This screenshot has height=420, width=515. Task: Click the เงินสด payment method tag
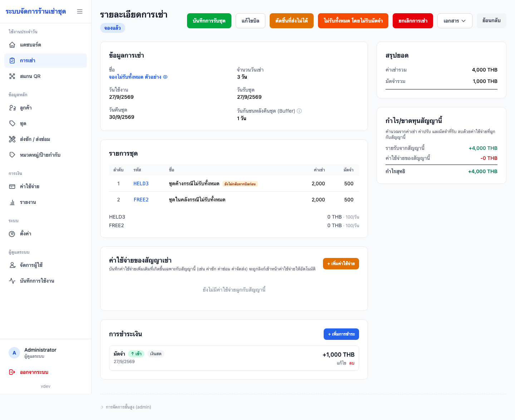156,354
